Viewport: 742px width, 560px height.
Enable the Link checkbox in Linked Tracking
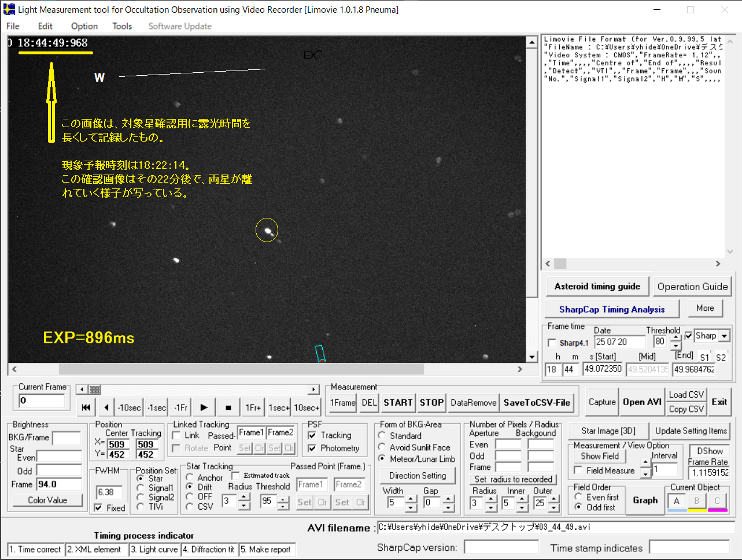(x=177, y=435)
